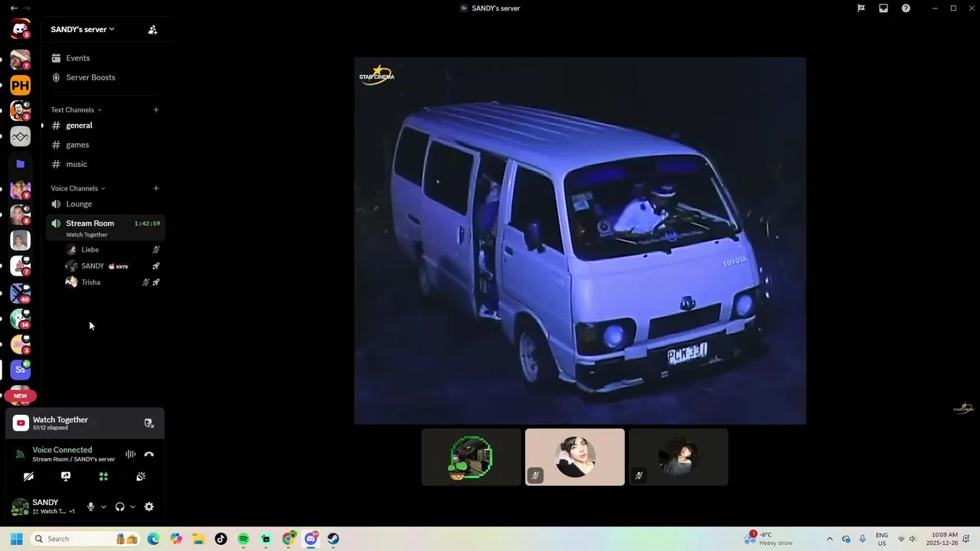
Task: Invite people using the add member icon
Action: pos(152,30)
